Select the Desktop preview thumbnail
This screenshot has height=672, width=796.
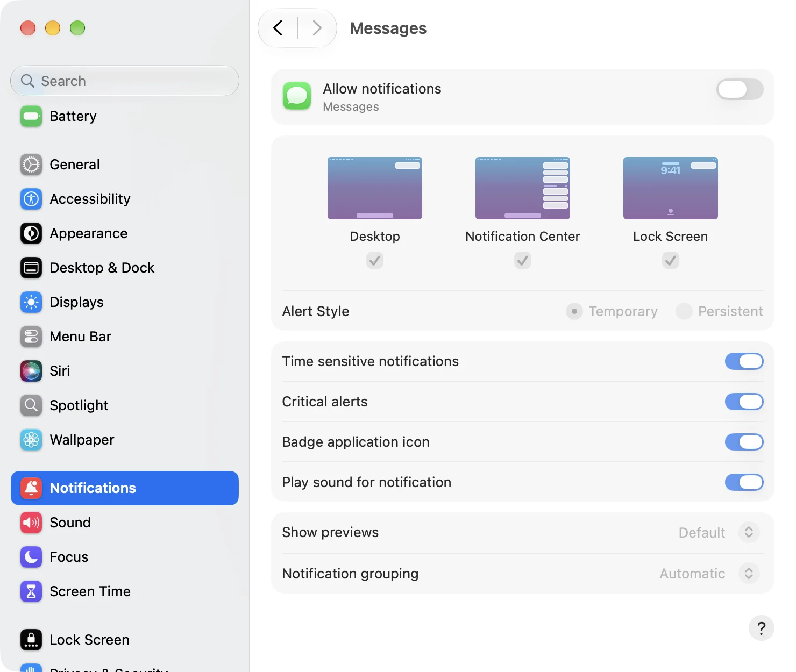[x=375, y=188]
